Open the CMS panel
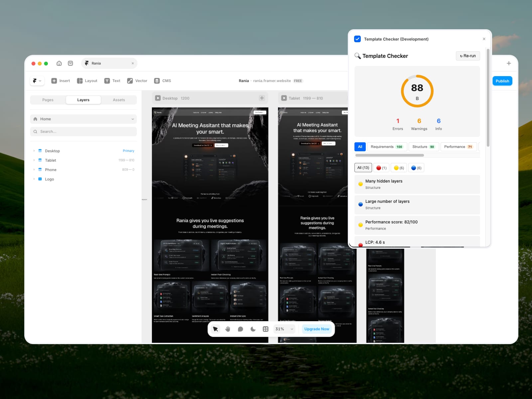 (163, 81)
